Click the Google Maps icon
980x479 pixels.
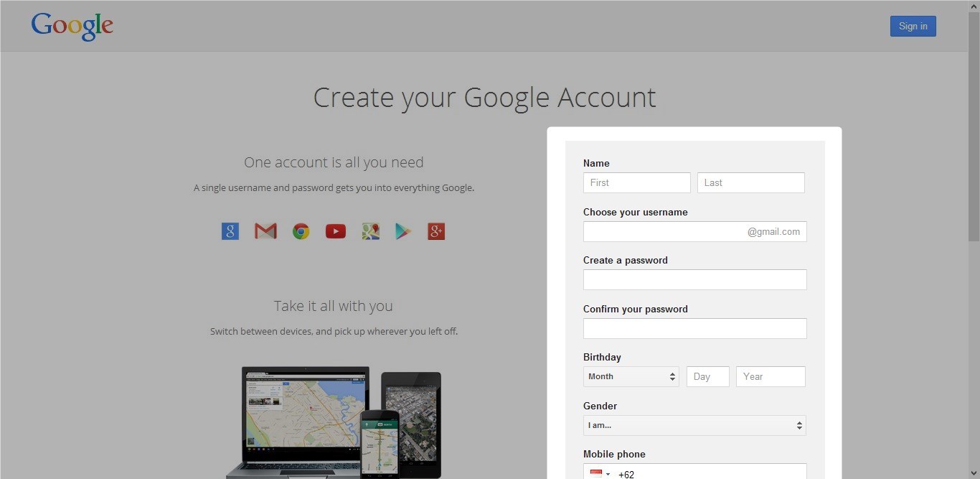click(370, 231)
